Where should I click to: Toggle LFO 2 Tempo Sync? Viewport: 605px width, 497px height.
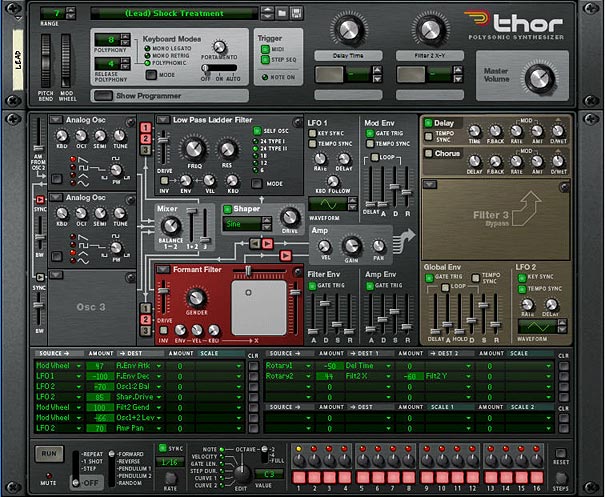pyautogui.click(x=522, y=289)
